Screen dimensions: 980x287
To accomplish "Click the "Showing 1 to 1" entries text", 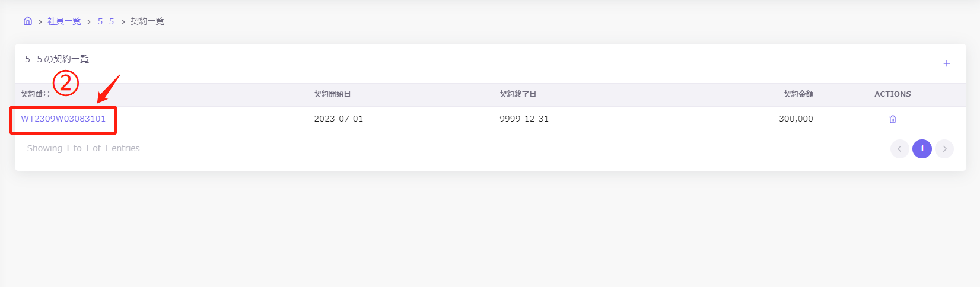I will point(84,148).
